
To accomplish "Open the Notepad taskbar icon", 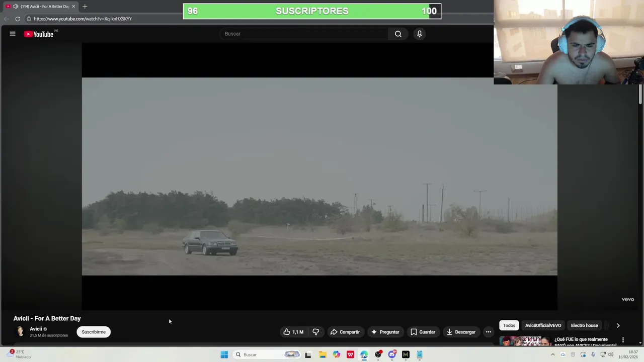I will pos(419,354).
